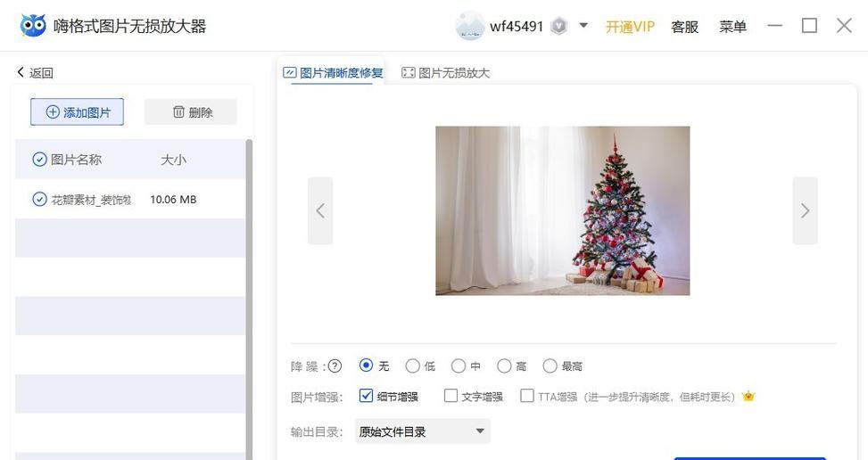Disable the 细节增强 checkbox

(366, 395)
